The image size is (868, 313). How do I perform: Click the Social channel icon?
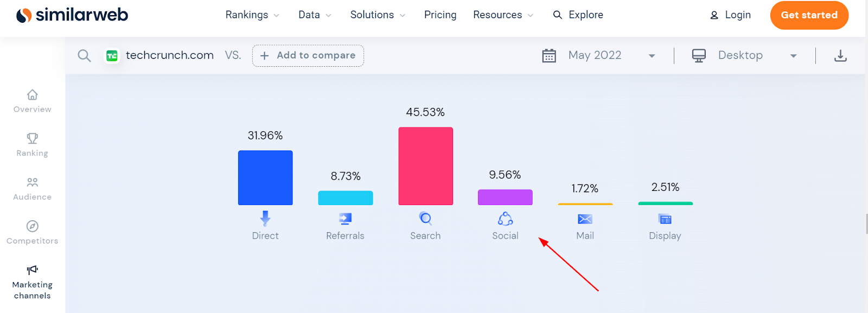[x=505, y=219]
